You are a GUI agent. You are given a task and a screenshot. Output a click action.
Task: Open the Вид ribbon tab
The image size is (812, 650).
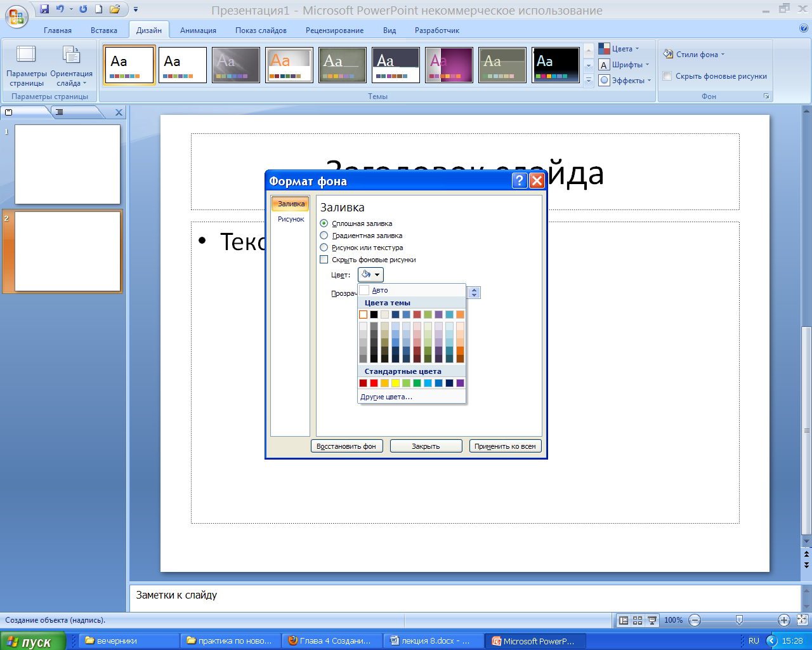tap(390, 30)
